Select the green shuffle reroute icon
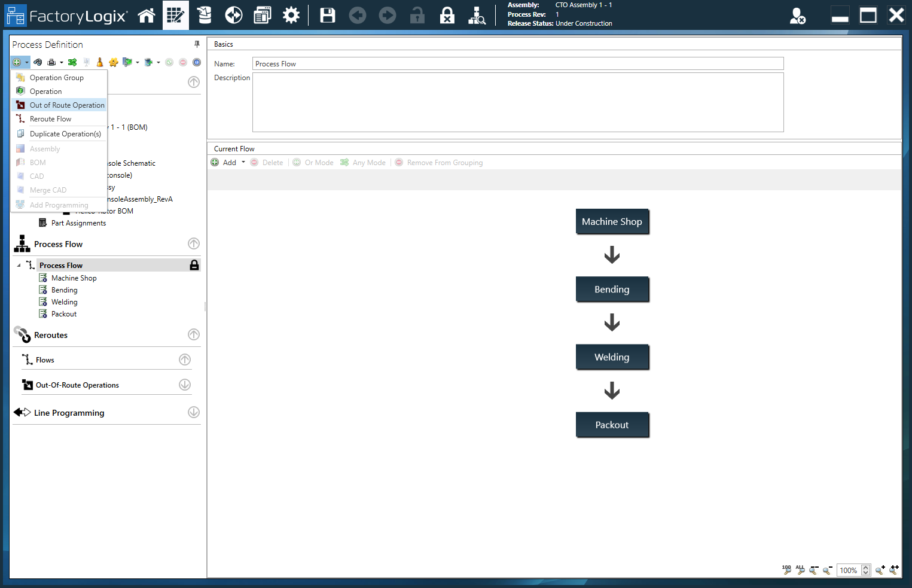Viewport: 912px width, 588px height. coord(72,62)
